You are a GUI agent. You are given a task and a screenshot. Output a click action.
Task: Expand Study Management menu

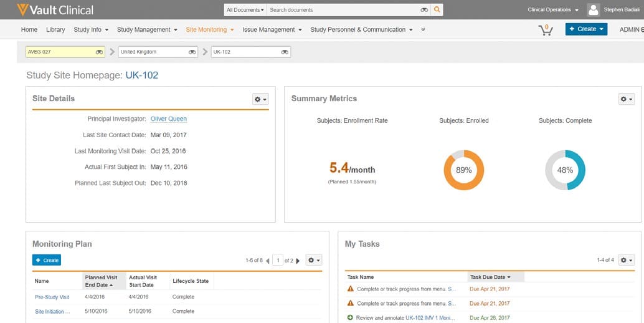pos(147,29)
